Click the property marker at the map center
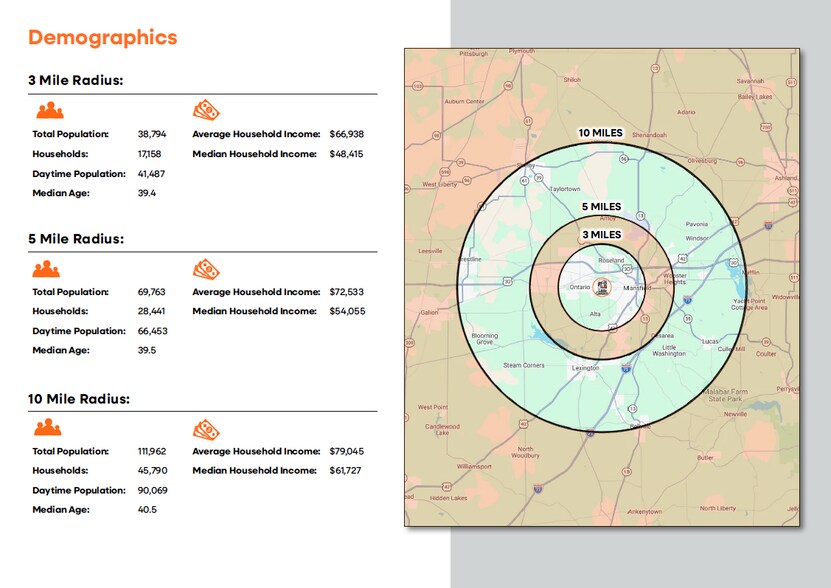 [x=601, y=286]
